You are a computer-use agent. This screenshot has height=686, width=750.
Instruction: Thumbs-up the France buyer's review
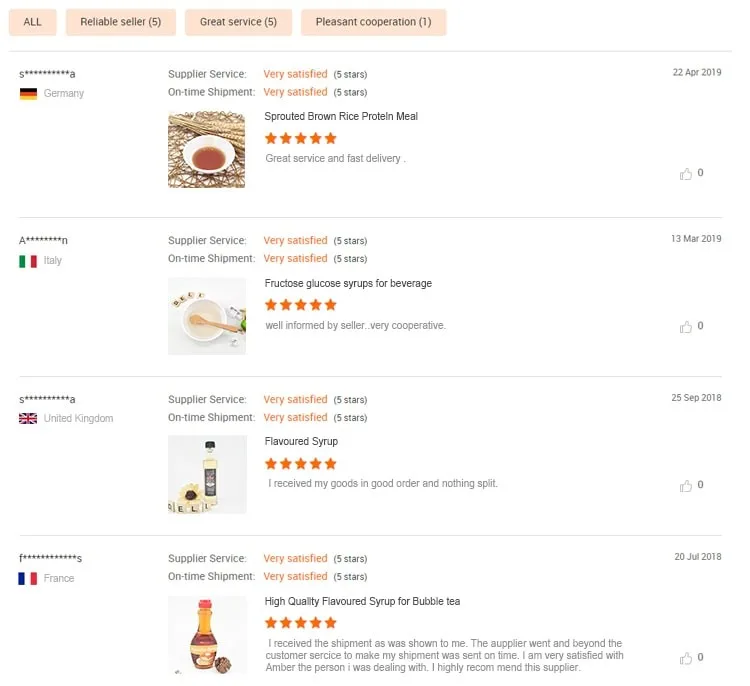tap(686, 658)
